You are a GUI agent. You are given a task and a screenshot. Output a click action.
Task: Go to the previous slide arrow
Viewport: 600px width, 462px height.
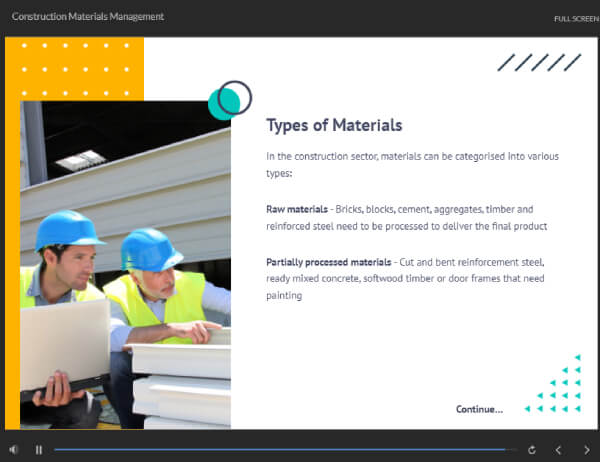(x=559, y=450)
